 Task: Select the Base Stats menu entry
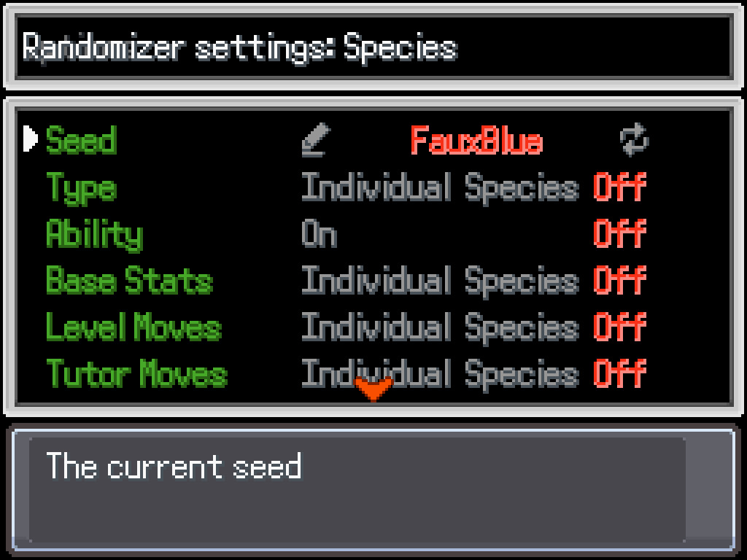click(x=129, y=281)
